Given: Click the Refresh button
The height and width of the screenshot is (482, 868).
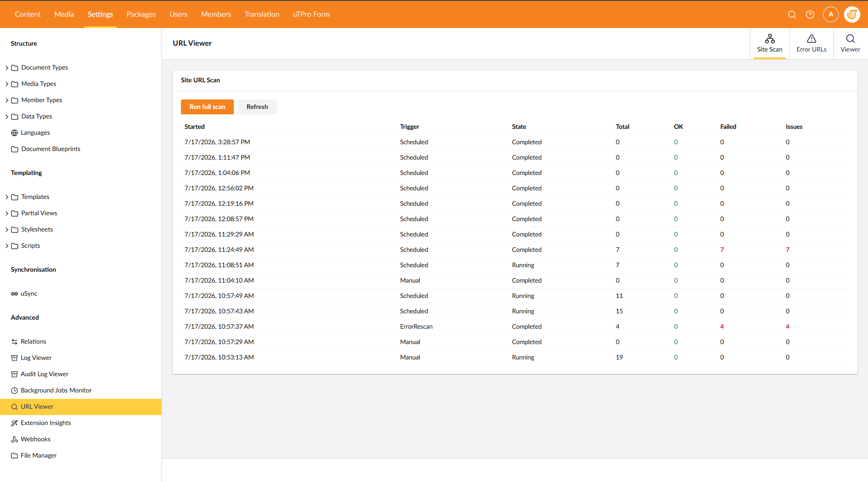Looking at the screenshot, I should click(257, 107).
